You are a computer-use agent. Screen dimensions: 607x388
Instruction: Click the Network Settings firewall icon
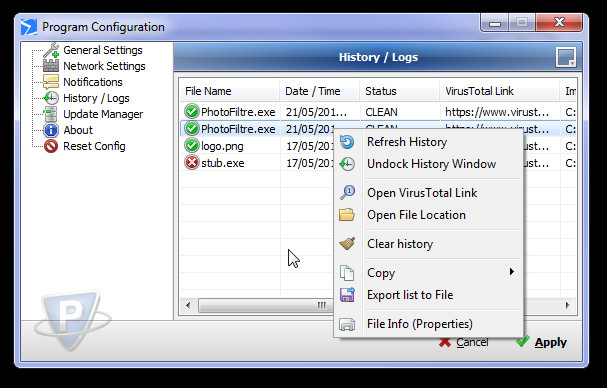(51, 66)
